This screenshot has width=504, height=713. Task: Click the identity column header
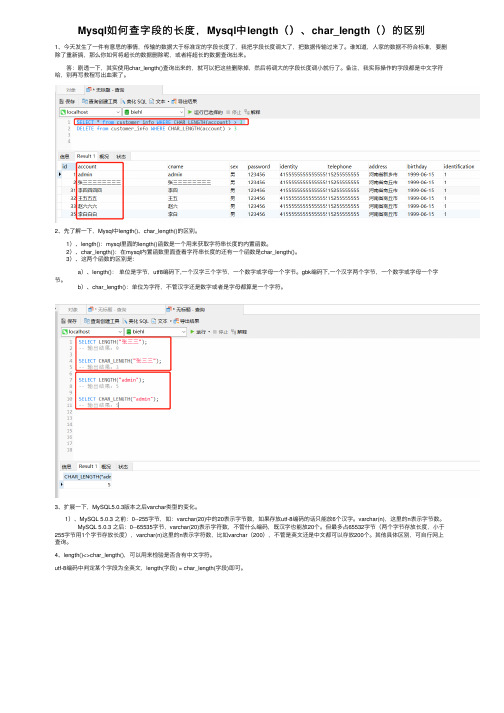(288, 166)
